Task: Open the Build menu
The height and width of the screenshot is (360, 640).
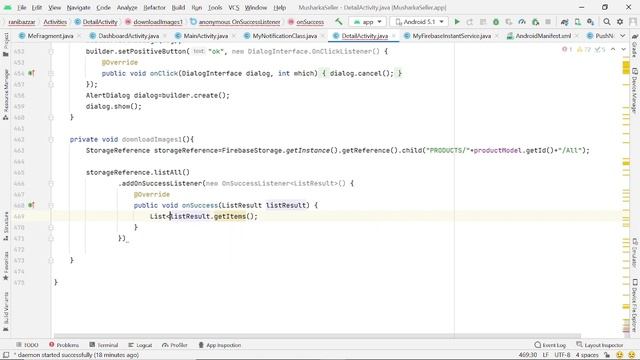Action: pyautogui.click(x=178, y=7)
